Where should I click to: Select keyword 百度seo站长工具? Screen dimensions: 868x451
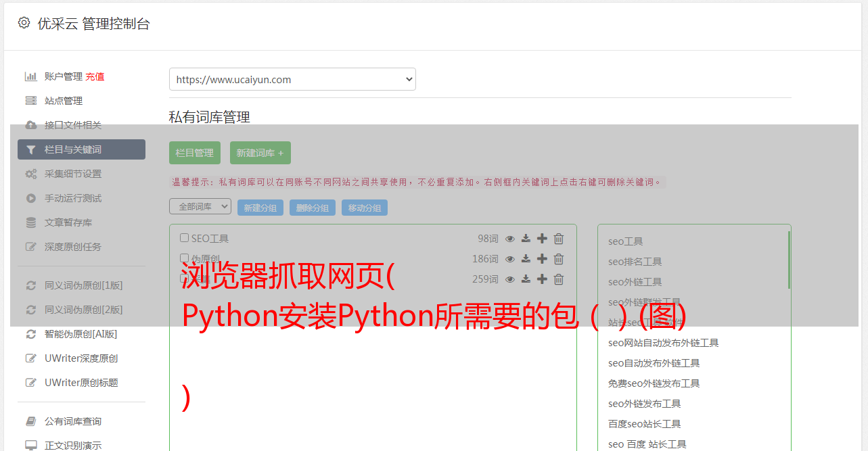[645, 424]
